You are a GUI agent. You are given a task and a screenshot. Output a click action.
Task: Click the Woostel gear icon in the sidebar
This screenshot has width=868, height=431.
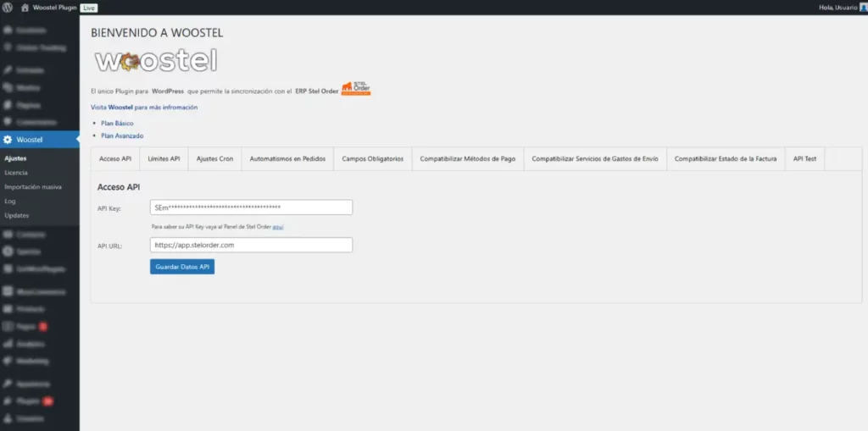[8, 140]
